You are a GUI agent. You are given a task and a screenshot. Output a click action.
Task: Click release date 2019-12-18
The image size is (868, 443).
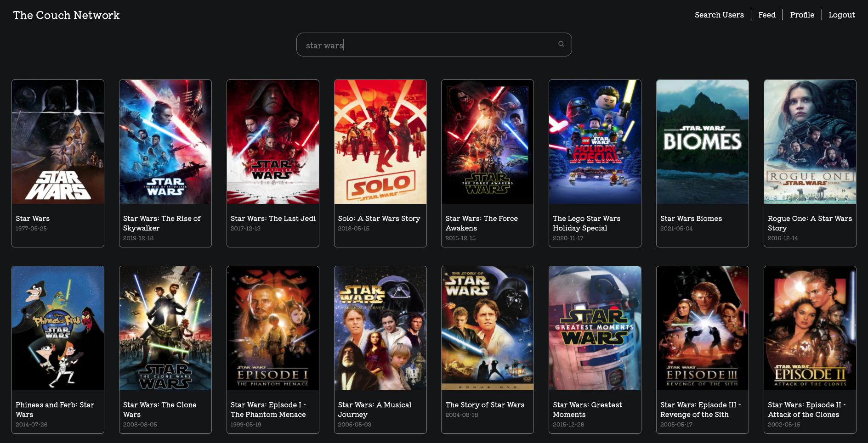[x=138, y=238]
